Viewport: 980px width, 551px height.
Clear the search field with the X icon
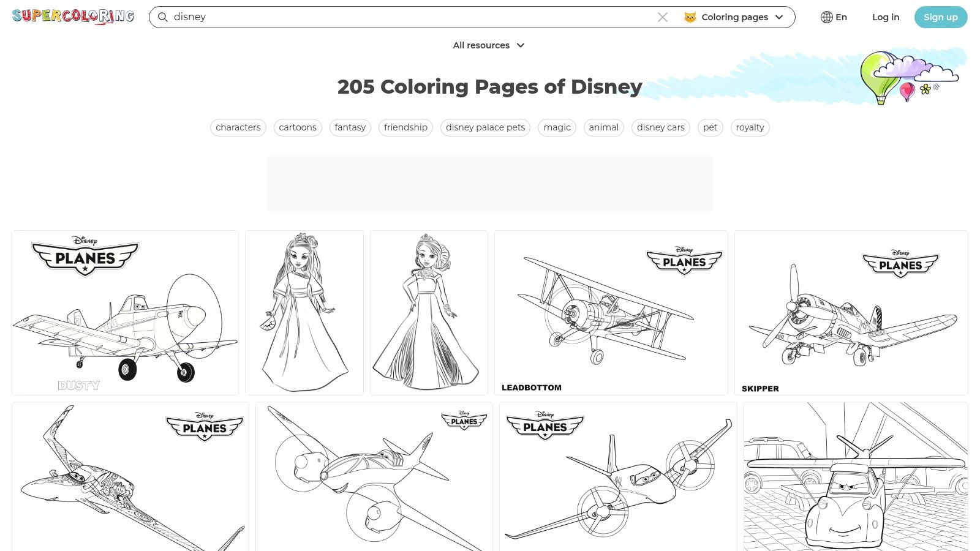pos(663,17)
